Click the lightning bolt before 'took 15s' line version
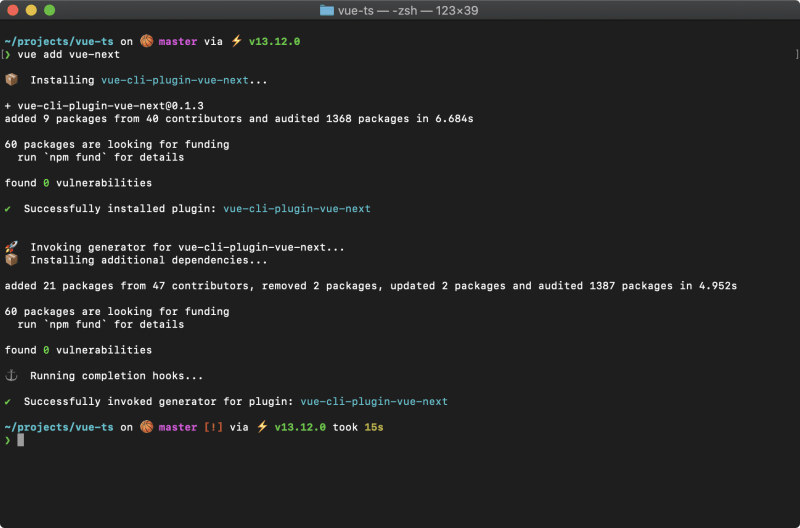This screenshot has height=528, width=800. [262, 426]
